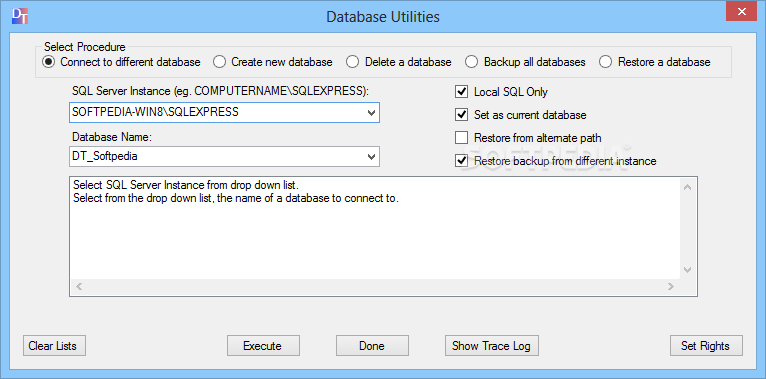Enable 'Restore from alternate path' checkbox
The image size is (766, 379).
[461, 138]
